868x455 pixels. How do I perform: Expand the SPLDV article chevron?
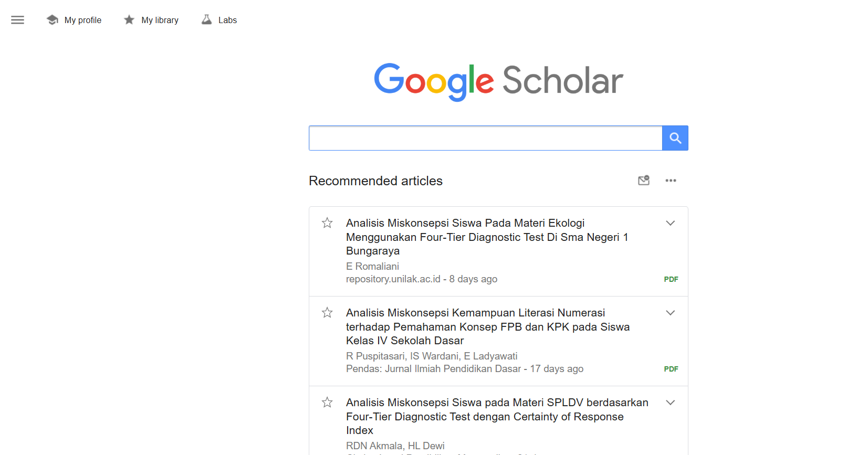[671, 403]
